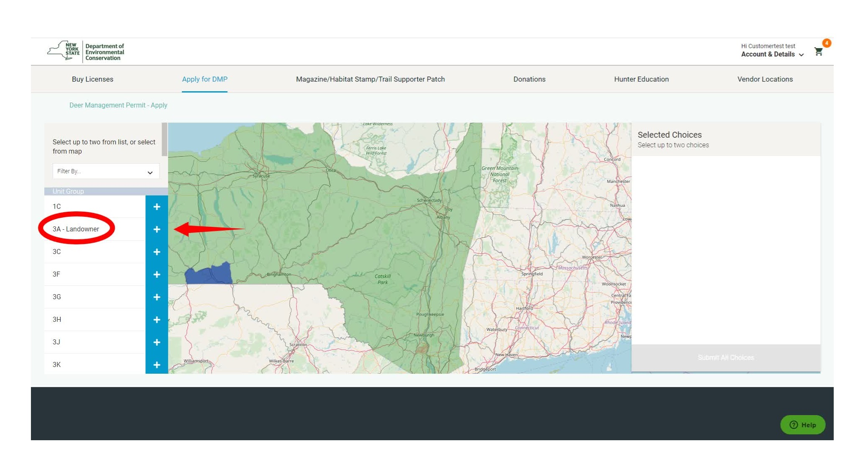Image resolution: width=868 pixels, height=467 pixels.
Task: Click Deer Management Permit - Apply link
Action: click(118, 105)
